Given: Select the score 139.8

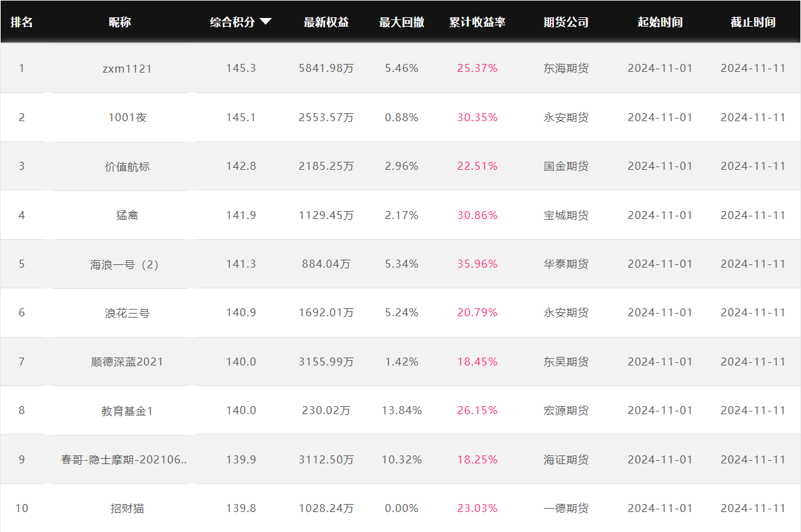Looking at the screenshot, I should click(x=241, y=508).
